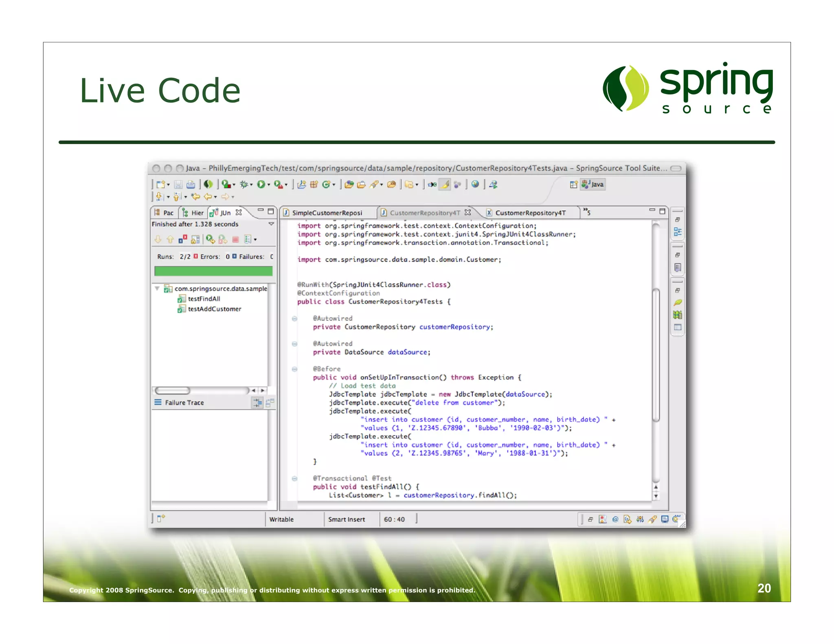Click the Run External Tools icon
This screenshot has width=834, height=644.
tap(278, 184)
